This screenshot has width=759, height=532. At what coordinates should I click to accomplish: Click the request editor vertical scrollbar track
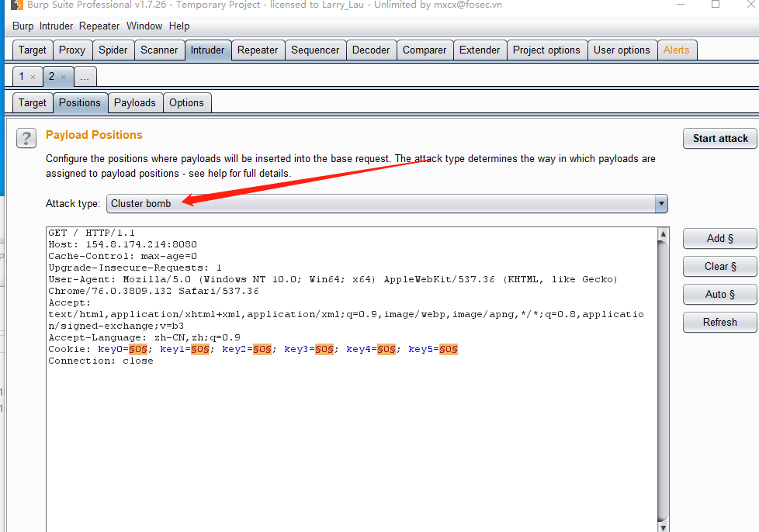click(x=664, y=382)
